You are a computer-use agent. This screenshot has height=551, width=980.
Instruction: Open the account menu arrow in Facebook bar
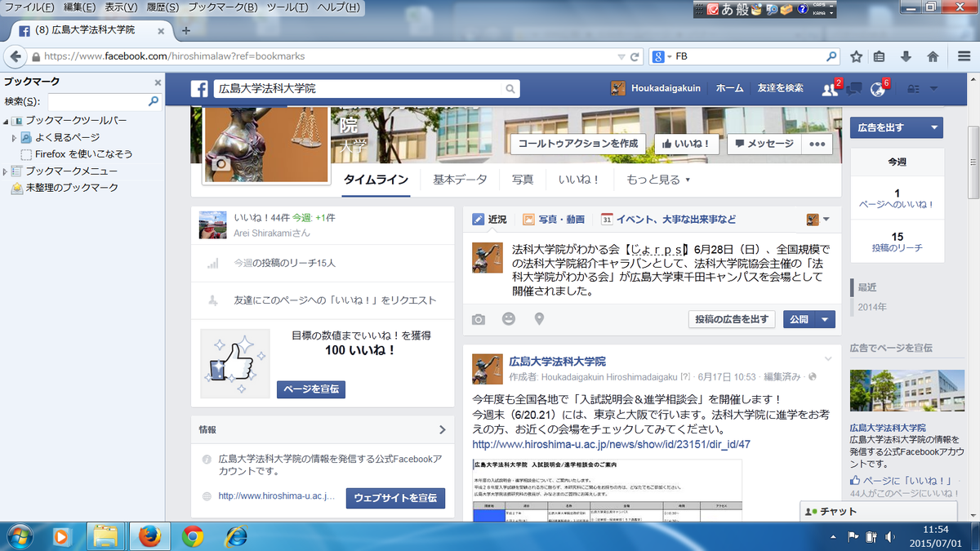click(x=933, y=89)
